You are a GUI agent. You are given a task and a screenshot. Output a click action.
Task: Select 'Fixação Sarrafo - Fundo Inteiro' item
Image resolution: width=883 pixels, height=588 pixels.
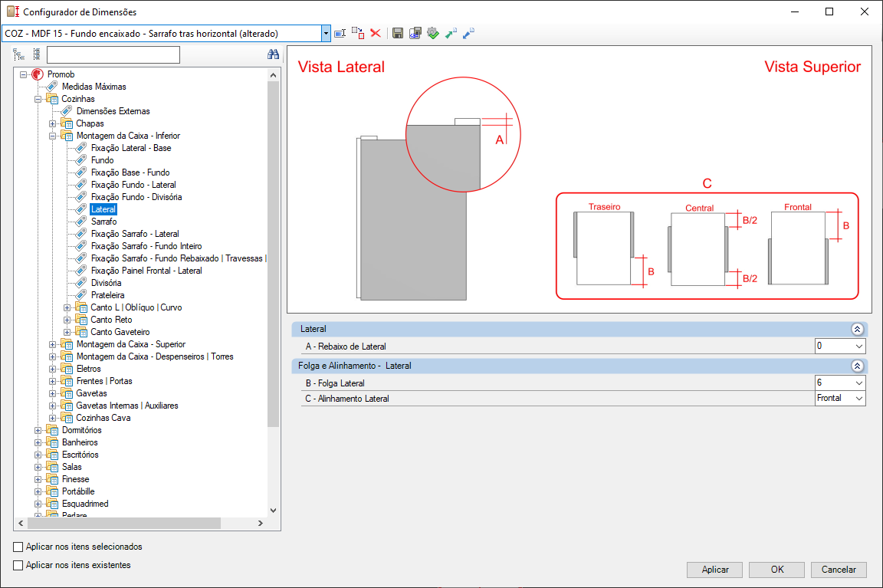146,247
